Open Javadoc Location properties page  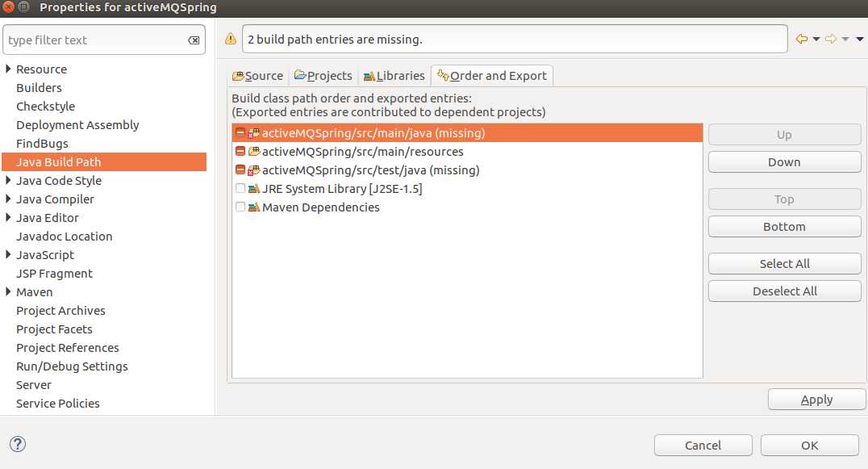[x=65, y=236]
